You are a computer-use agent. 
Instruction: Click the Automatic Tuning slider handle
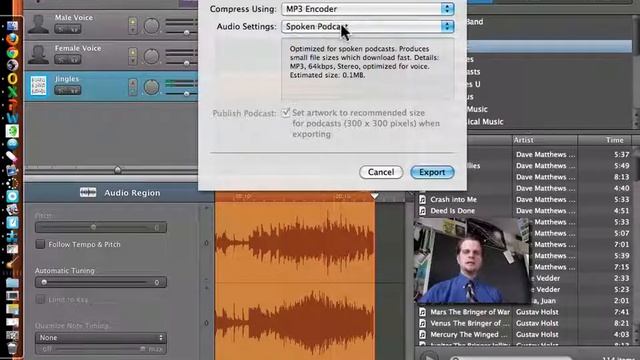[x=44, y=282]
